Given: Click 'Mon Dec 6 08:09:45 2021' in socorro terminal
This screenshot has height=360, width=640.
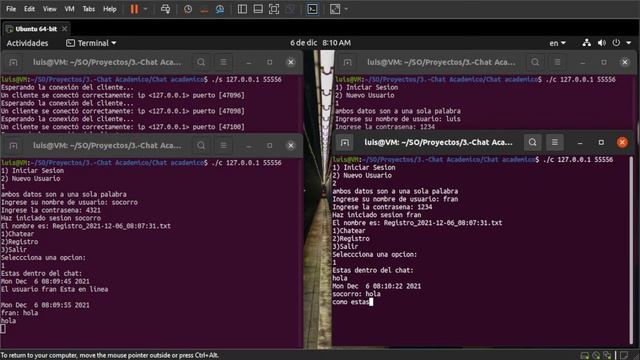Looking at the screenshot, I should (x=45, y=282).
